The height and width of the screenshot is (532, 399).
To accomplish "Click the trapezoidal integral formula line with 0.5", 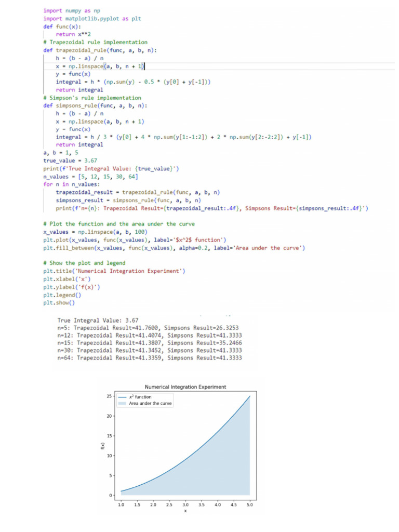I will [x=134, y=82].
